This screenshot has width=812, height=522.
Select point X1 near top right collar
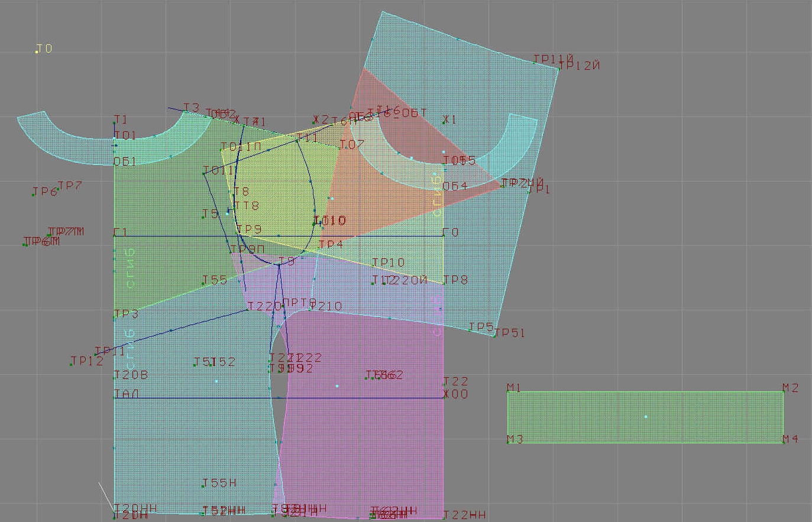444,123
